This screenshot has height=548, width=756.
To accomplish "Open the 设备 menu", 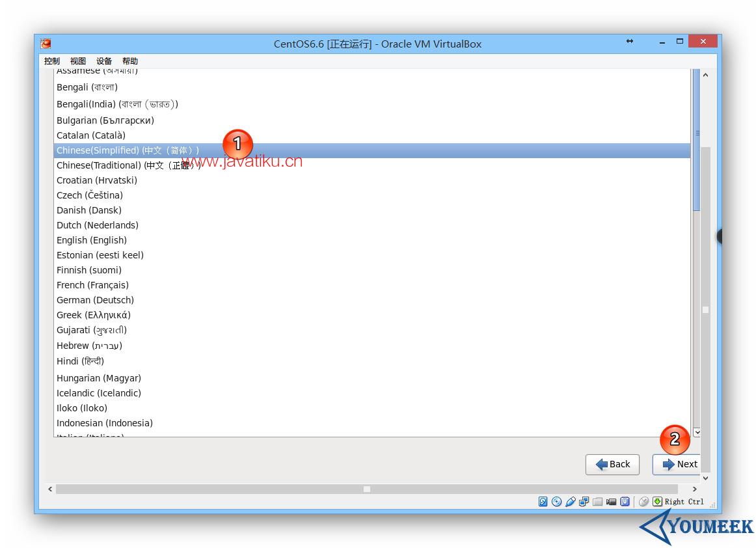I will 103,61.
